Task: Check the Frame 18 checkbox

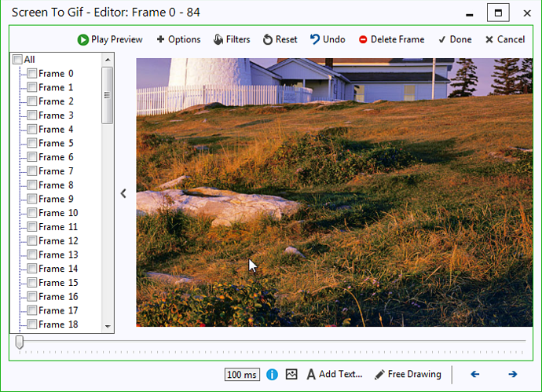Action: (x=31, y=324)
